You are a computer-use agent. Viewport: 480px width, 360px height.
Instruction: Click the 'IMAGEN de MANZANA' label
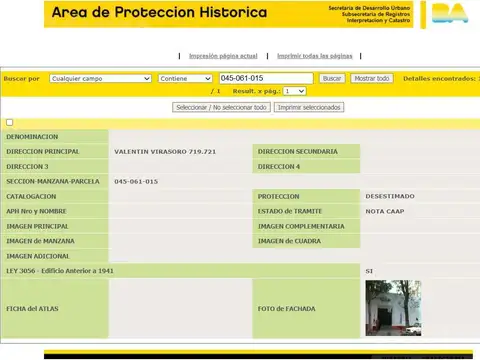(x=40, y=241)
